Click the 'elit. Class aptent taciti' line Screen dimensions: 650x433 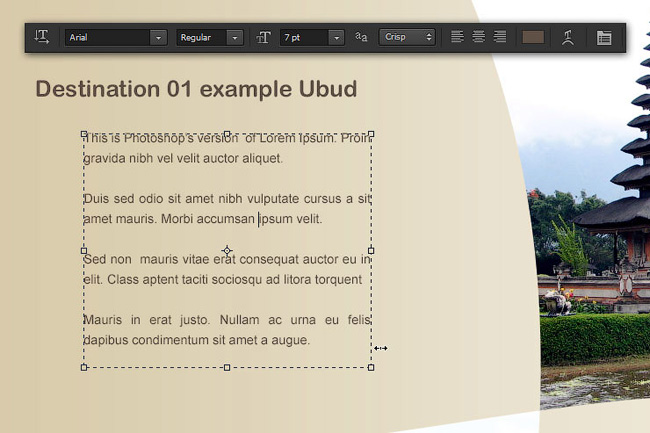(223, 280)
